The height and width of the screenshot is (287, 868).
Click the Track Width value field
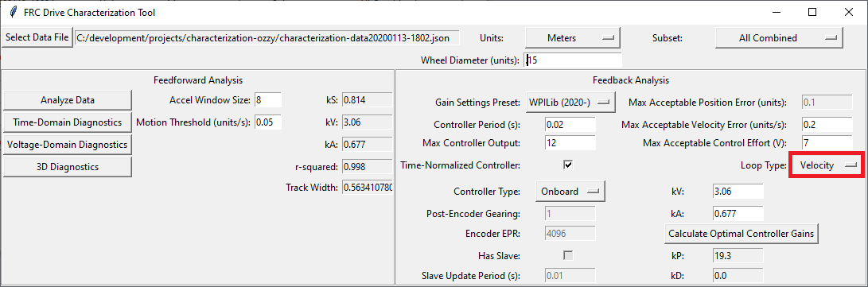point(368,188)
